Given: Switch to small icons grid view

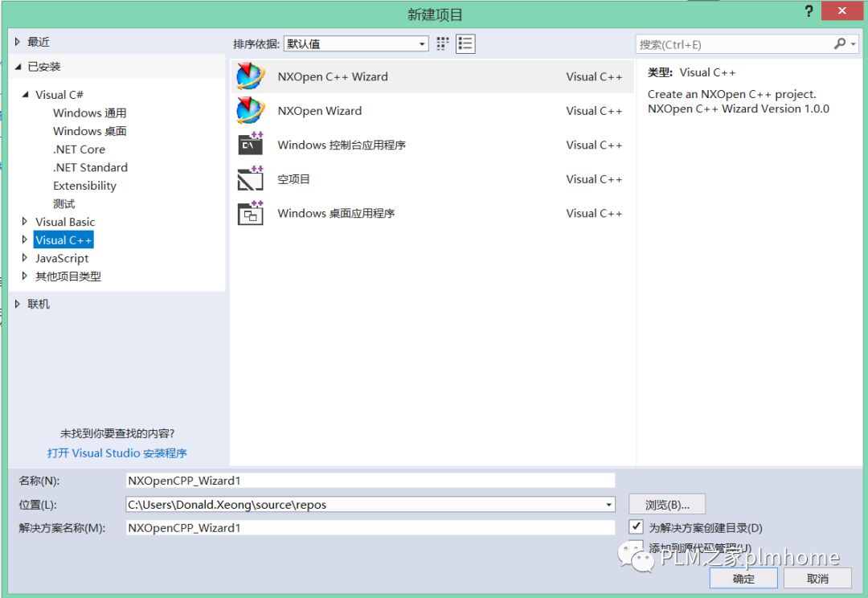Looking at the screenshot, I should click(x=442, y=43).
